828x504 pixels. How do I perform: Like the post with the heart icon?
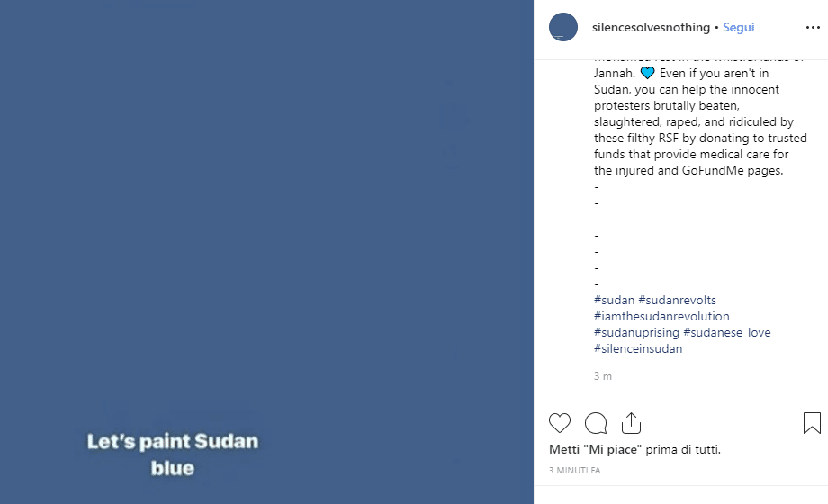(560, 423)
